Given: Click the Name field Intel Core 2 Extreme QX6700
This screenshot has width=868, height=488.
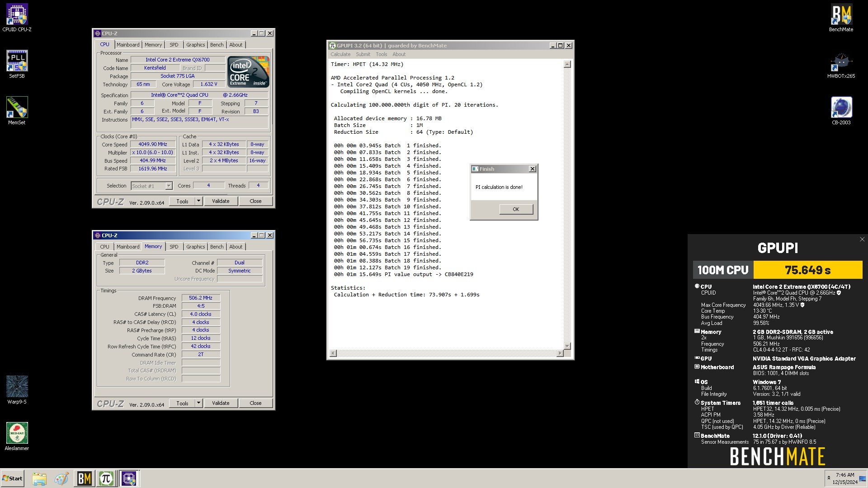Looking at the screenshot, I should [178, 60].
